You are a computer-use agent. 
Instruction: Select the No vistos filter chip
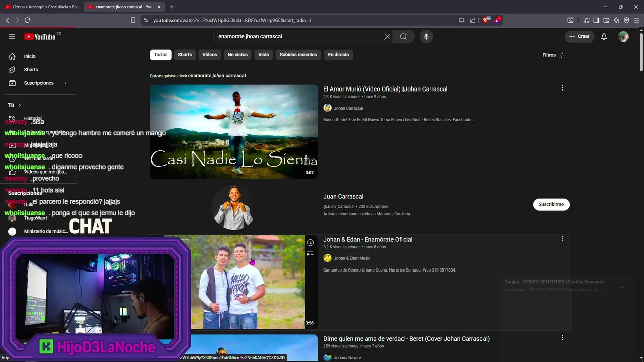[x=237, y=55]
